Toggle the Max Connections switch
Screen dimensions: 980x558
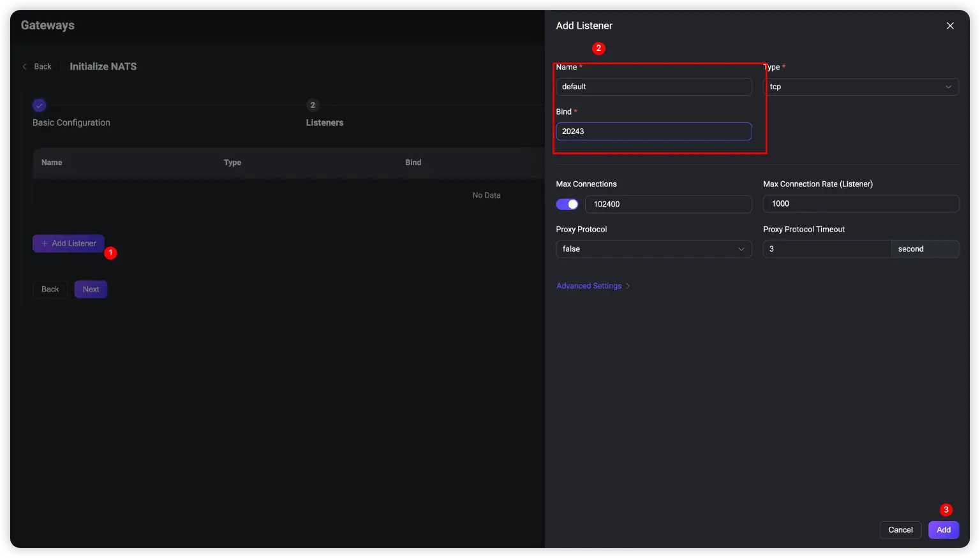[567, 204]
